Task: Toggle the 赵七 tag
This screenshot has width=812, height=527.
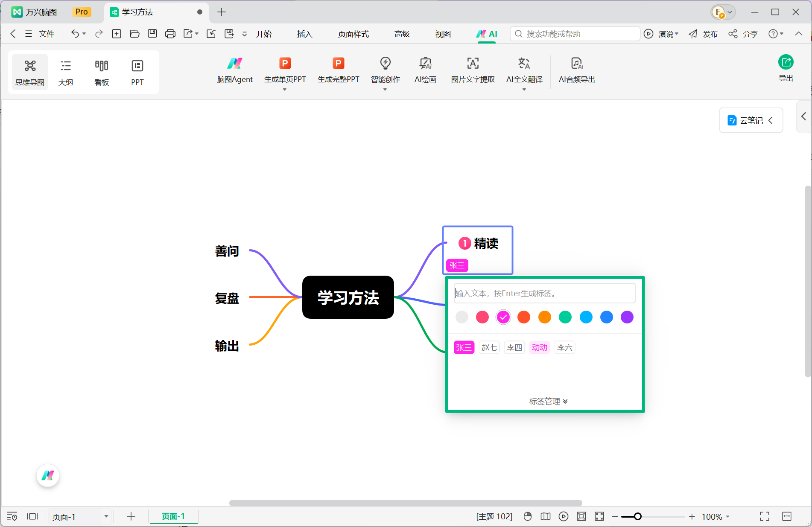Action: tap(489, 347)
